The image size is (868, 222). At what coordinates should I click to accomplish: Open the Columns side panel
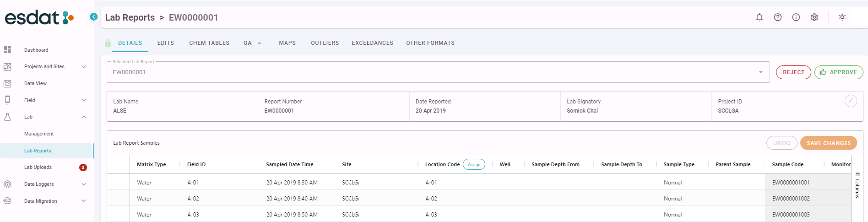click(x=857, y=185)
